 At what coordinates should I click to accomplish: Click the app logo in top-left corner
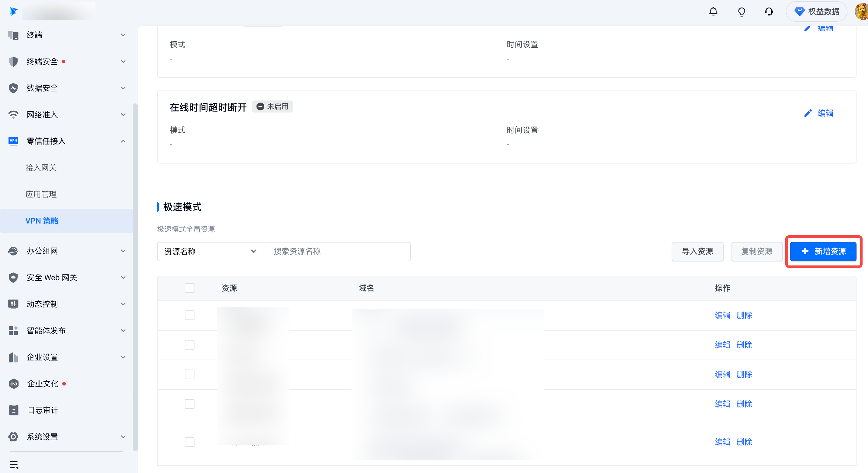[x=13, y=11]
